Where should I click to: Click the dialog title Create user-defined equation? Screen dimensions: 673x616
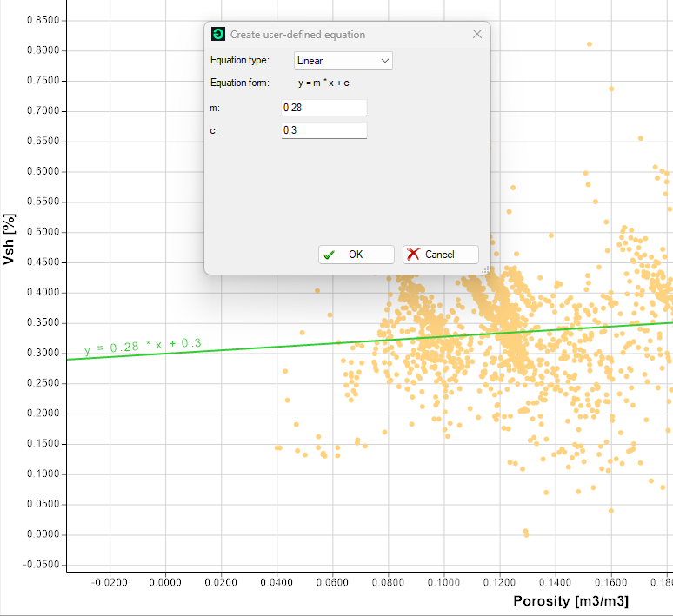click(x=297, y=34)
